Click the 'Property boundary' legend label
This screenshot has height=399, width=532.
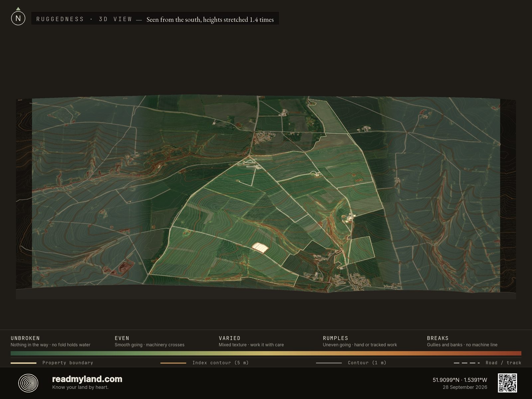pyautogui.click(x=68, y=363)
